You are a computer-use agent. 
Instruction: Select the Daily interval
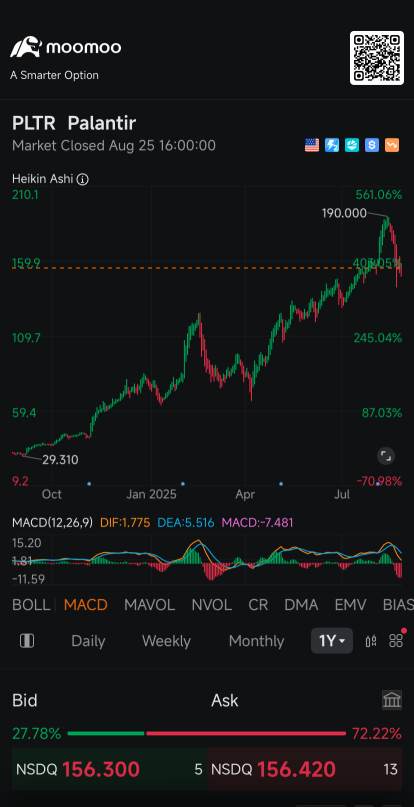click(88, 641)
